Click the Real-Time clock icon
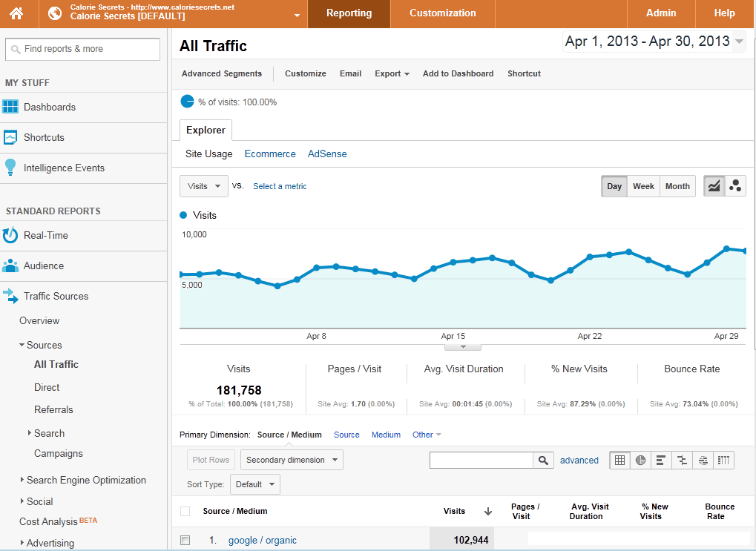Image resolution: width=756 pixels, height=551 pixels. pyautogui.click(x=10, y=235)
